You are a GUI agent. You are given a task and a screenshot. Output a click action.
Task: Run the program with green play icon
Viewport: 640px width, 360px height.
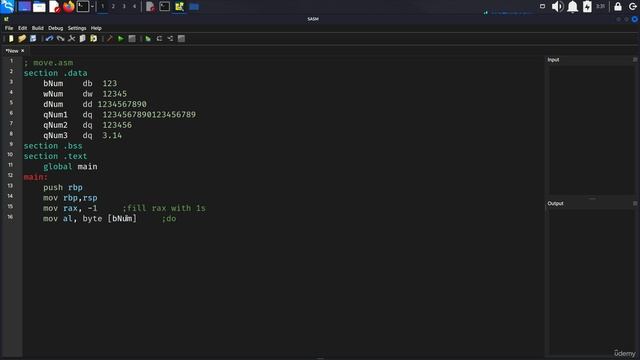pyautogui.click(x=121, y=38)
